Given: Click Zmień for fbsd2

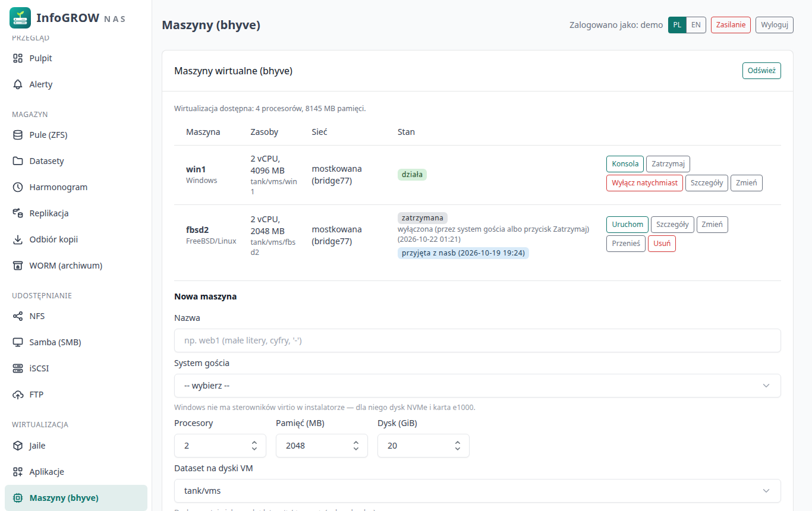Looking at the screenshot, I should click(712, 225).
